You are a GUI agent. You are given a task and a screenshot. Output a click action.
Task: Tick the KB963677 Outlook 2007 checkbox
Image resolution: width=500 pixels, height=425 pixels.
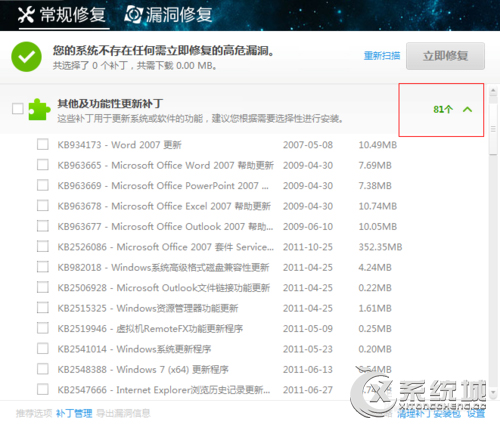click(43, 226)
